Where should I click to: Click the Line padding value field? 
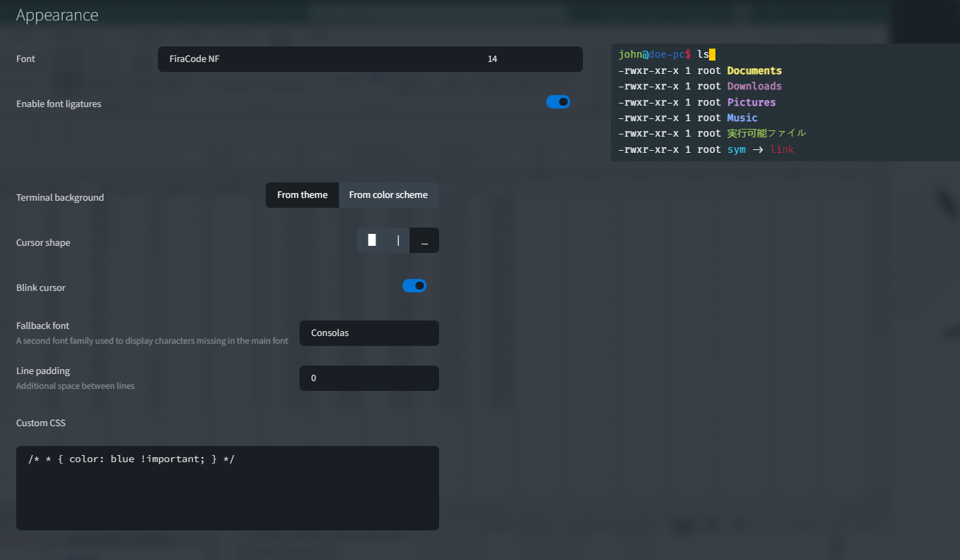coord(369,378)
